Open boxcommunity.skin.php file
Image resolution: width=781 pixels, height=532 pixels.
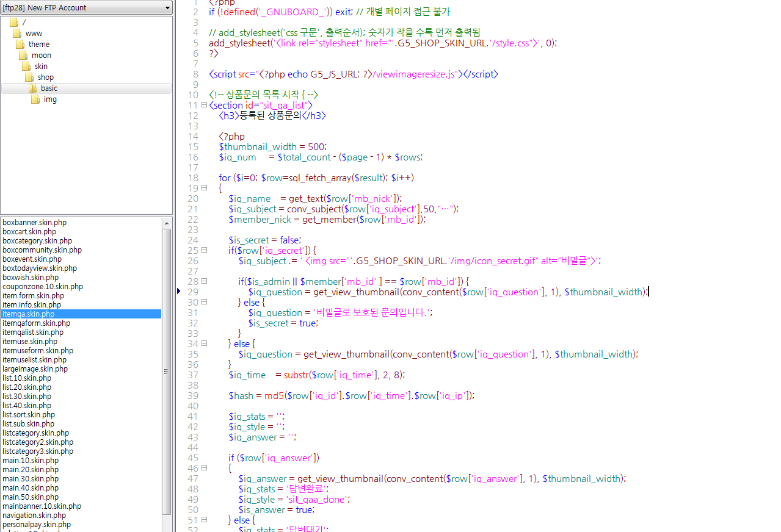pos(42,250)
